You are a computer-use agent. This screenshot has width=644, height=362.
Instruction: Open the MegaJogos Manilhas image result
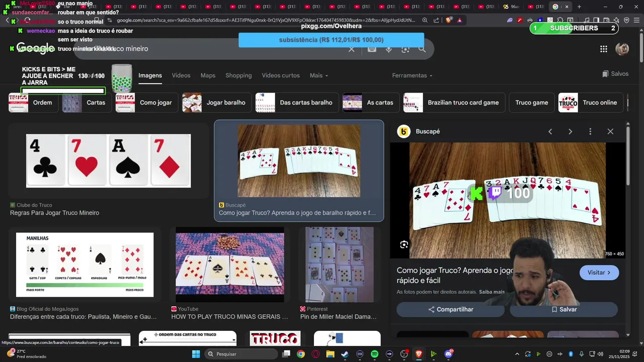pos(85,264)
